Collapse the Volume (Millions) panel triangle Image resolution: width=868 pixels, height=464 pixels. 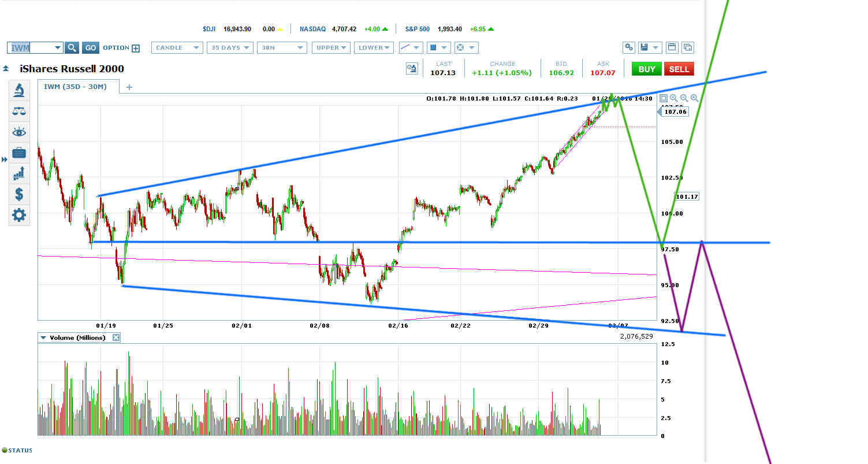[43, 337]
